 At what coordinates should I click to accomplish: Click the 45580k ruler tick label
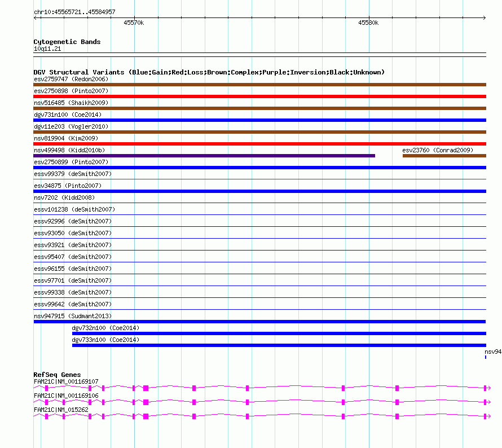point(368,23)
